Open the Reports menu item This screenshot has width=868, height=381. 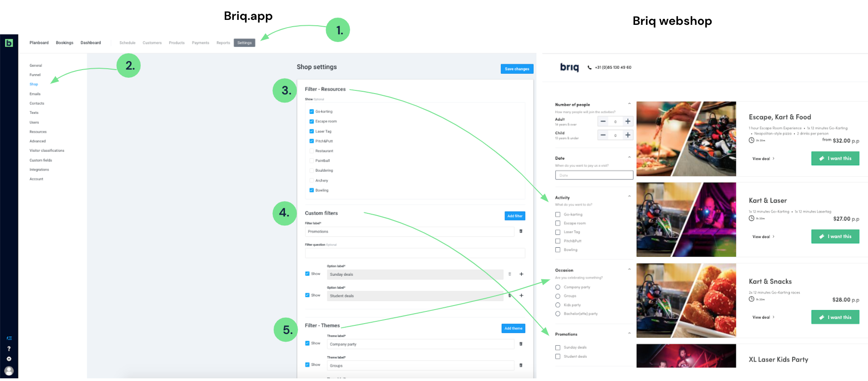(223, 43)
